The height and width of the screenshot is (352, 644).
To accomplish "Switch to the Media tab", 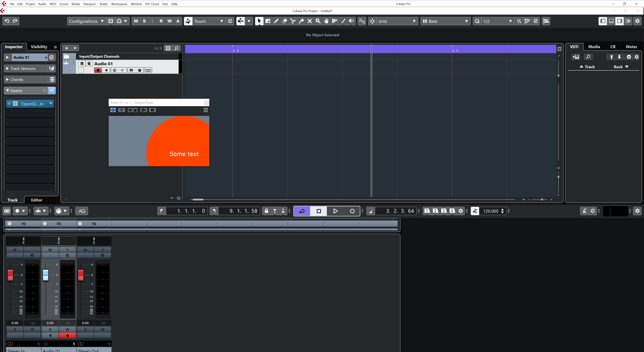I will tap(594, 47).
